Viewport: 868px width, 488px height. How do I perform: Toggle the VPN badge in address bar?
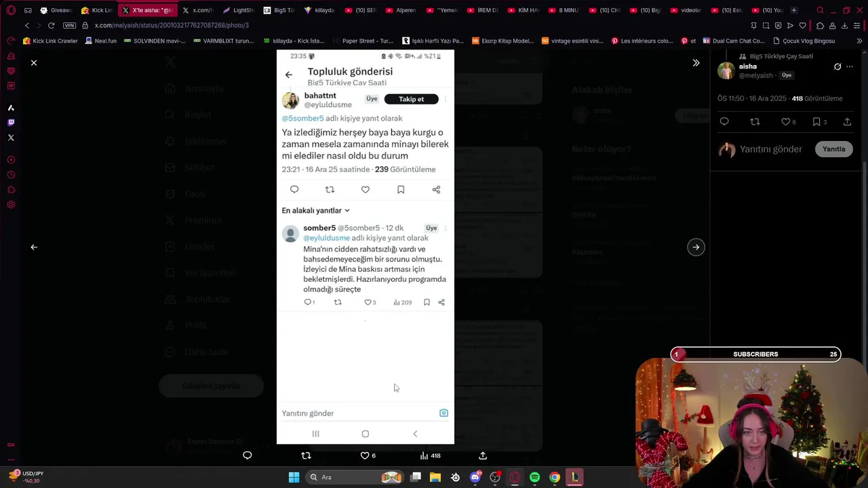[x=69, y=25]
